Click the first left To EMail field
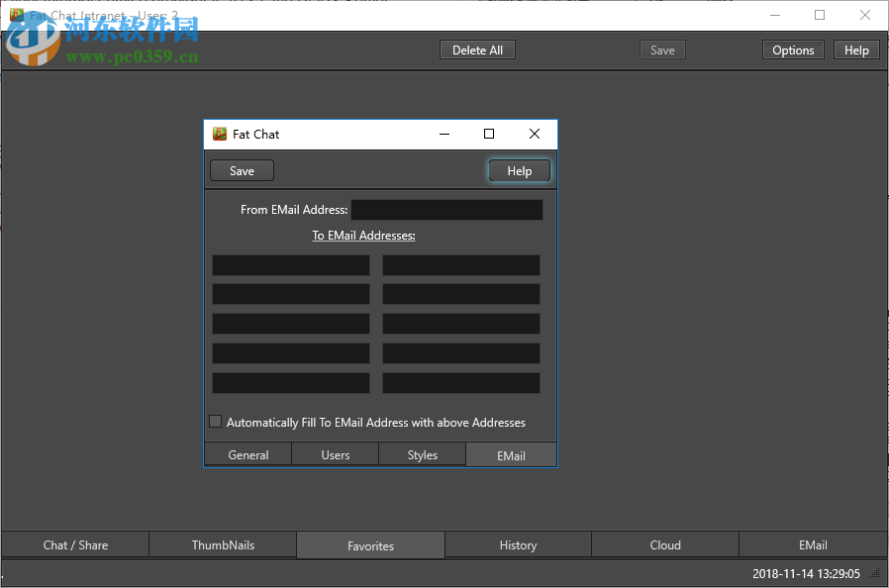The image size is (889, 588). [x=291, y=265]
